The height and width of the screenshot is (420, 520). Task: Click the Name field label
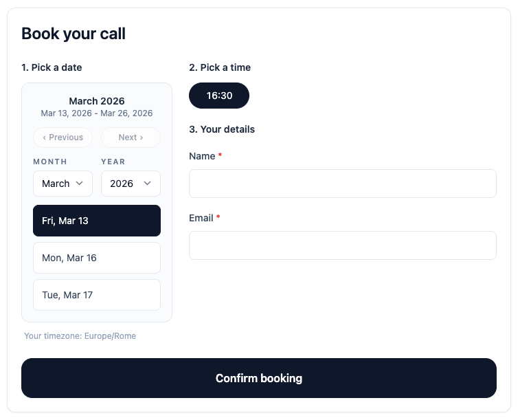202,156
